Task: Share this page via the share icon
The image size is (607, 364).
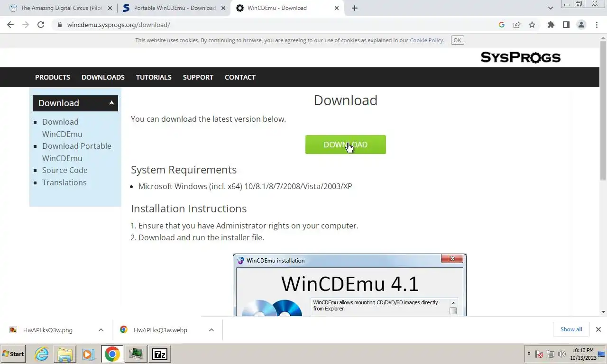Action: (517, 25)
